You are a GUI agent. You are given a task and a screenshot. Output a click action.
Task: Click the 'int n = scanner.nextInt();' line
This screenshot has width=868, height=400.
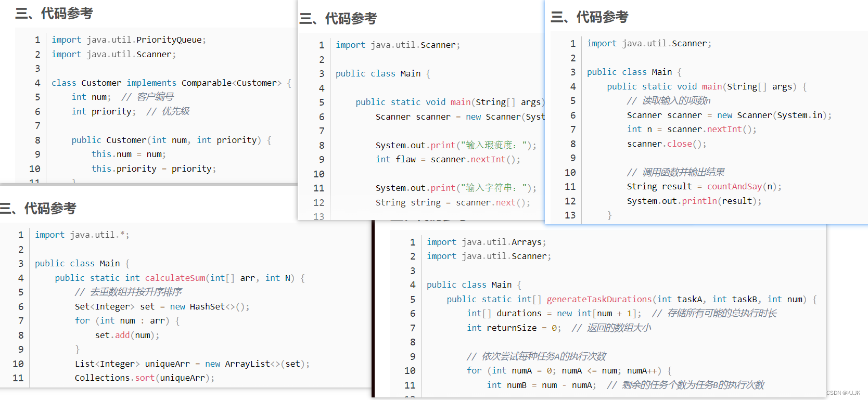(x=692, y=130)
